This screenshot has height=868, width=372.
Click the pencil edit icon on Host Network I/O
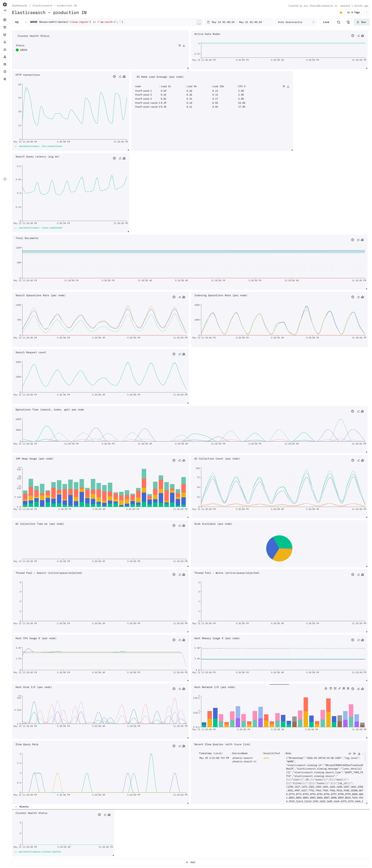tap(339, 688)
